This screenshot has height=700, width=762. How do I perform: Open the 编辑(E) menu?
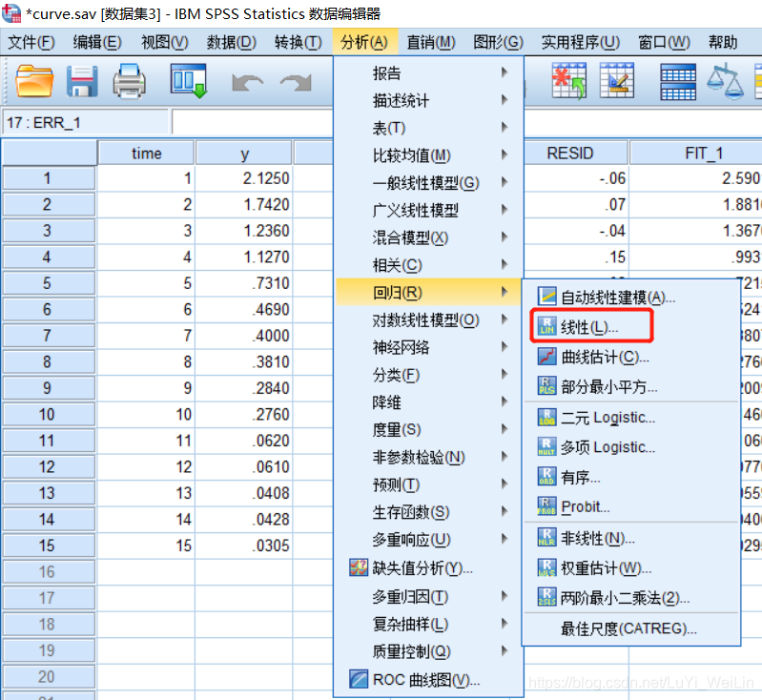(97, 42)
